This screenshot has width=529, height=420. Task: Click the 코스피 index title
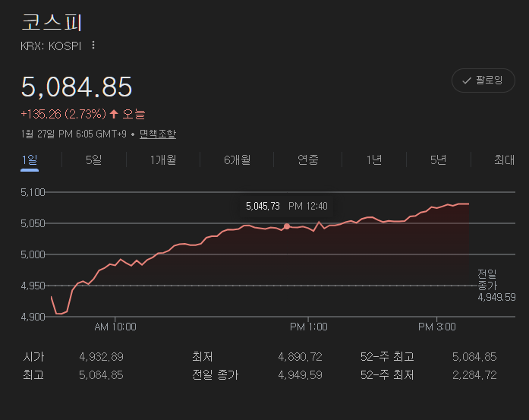52,21
